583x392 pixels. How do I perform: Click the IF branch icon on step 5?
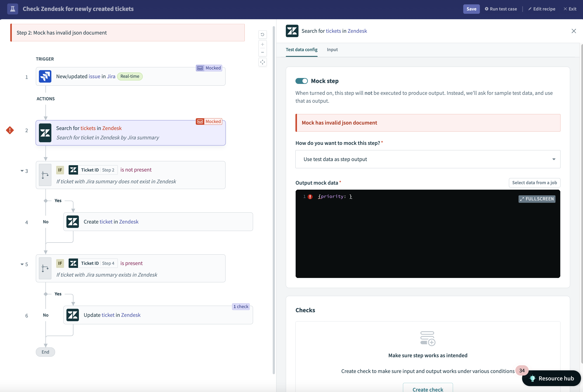(45, 268)
